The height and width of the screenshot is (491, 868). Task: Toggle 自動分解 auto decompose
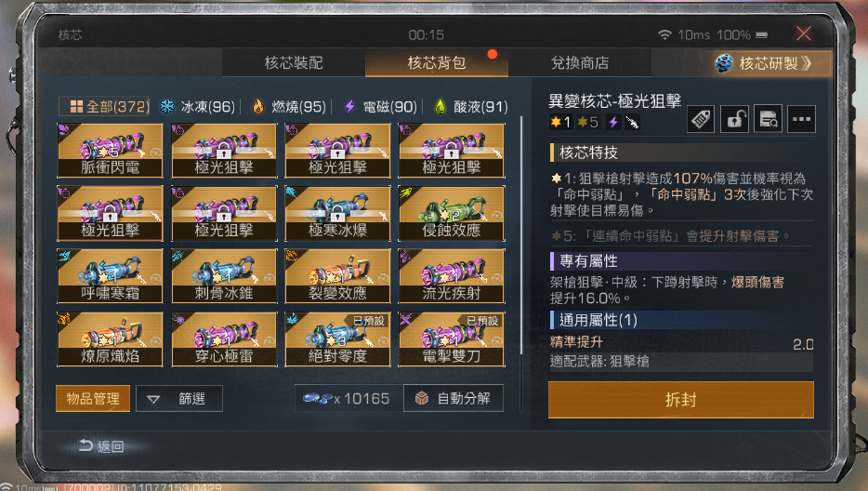click(454, 398)
